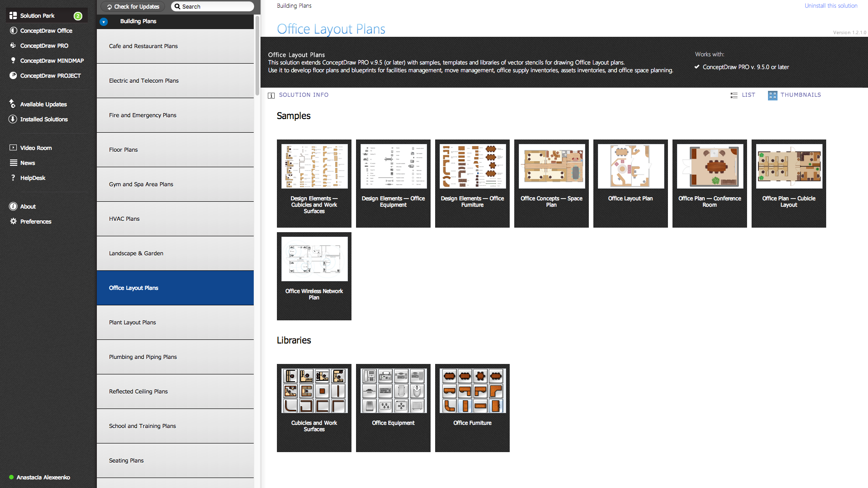The width and height of the screenshot is (868, 488).
Task: Click the green updates badge
Action: click(x=78, y=16)
